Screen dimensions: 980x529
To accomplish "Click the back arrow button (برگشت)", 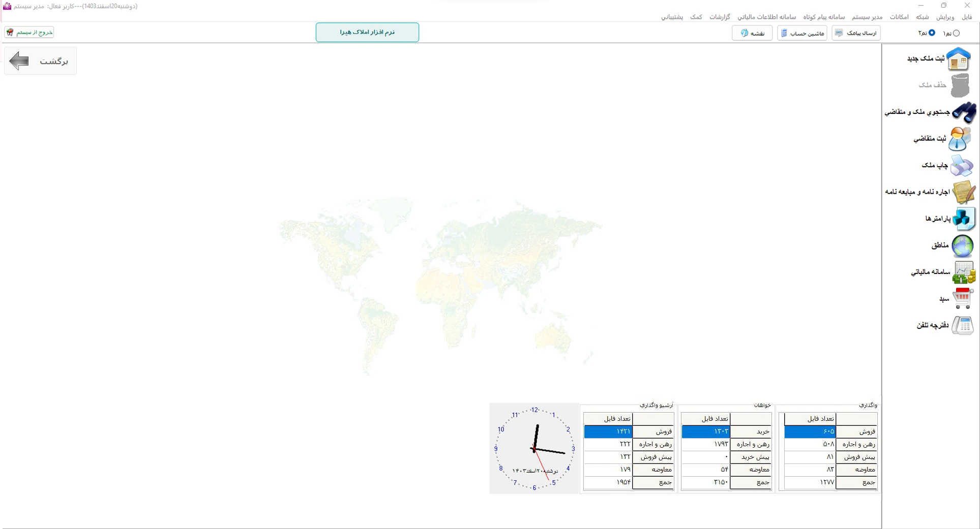I will 40,61.
